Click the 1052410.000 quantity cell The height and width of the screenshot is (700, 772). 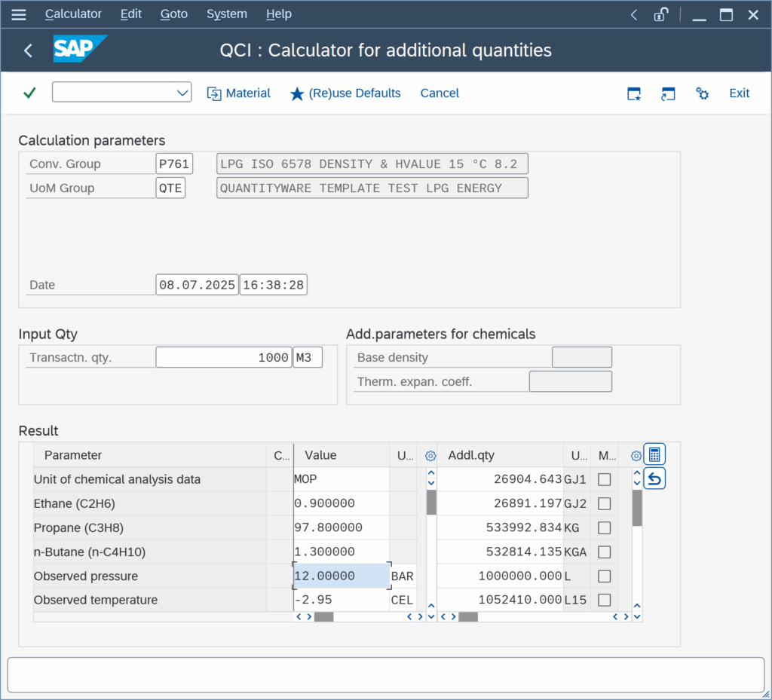(x=501, y=600)
